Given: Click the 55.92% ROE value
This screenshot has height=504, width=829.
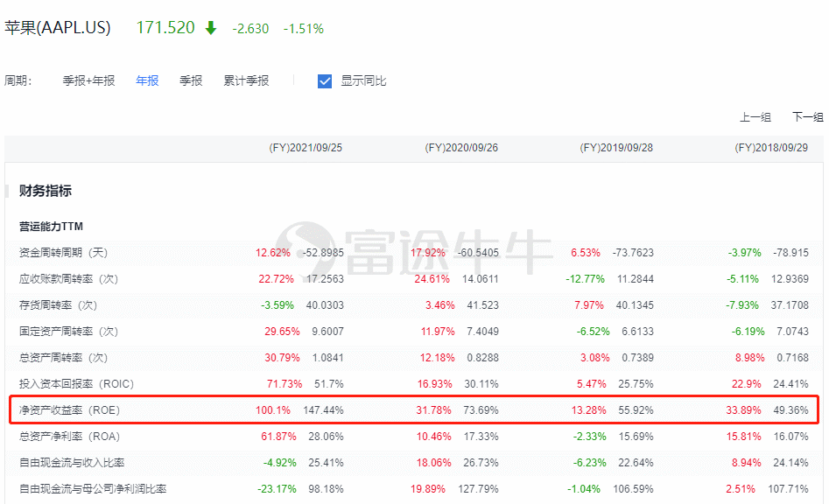Looking at the screenshot, I should click(636, 410).
